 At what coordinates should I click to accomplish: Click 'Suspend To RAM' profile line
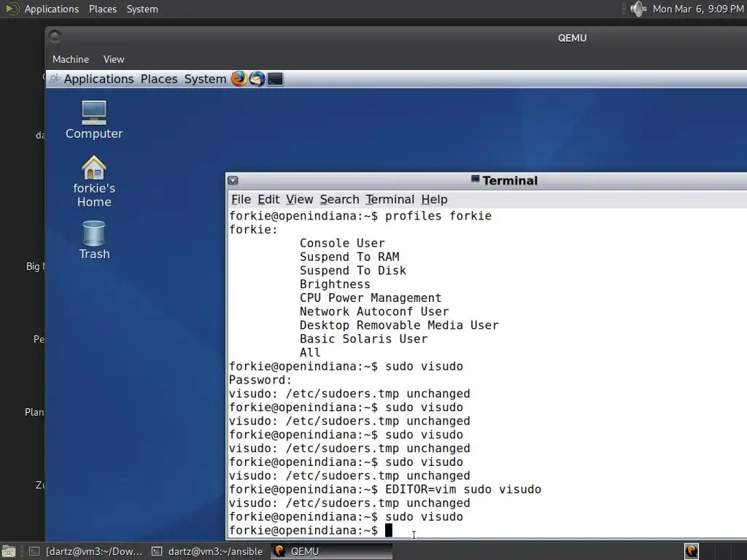coord(349,257)
